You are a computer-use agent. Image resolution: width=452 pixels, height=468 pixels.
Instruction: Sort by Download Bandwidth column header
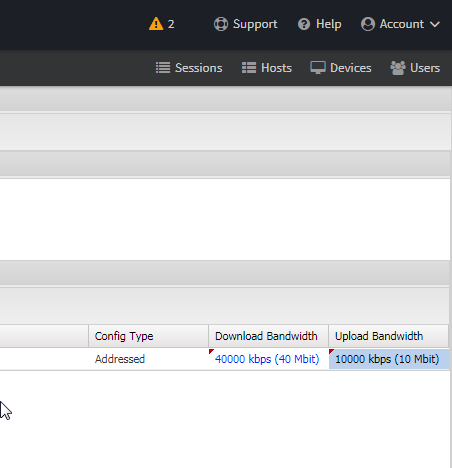(268, 336)
